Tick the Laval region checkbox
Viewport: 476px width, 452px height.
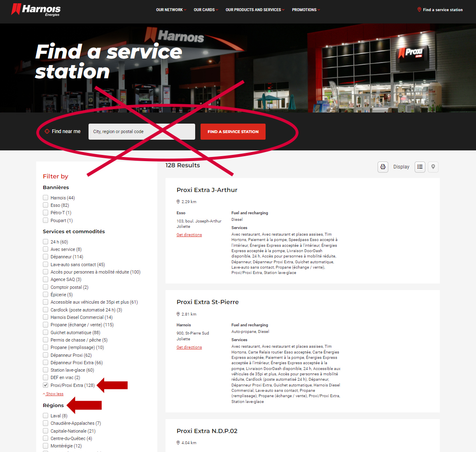coord(46,416)
